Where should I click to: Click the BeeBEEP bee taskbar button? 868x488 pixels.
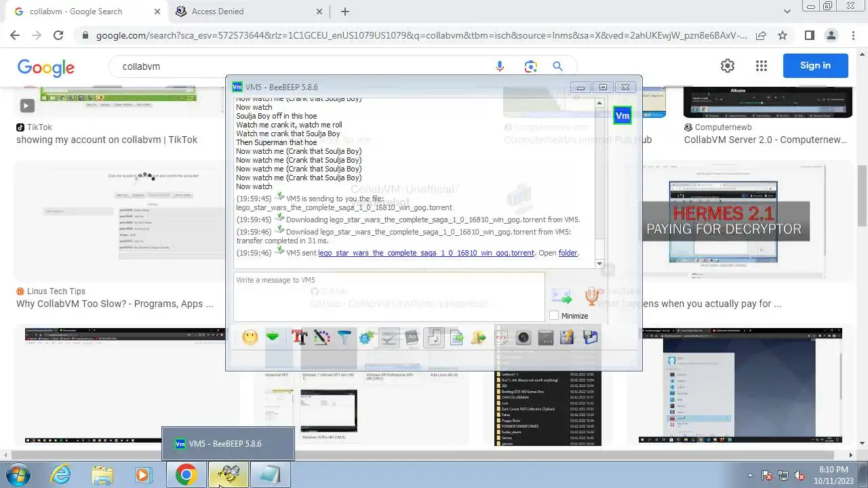[x=229, y=474]
